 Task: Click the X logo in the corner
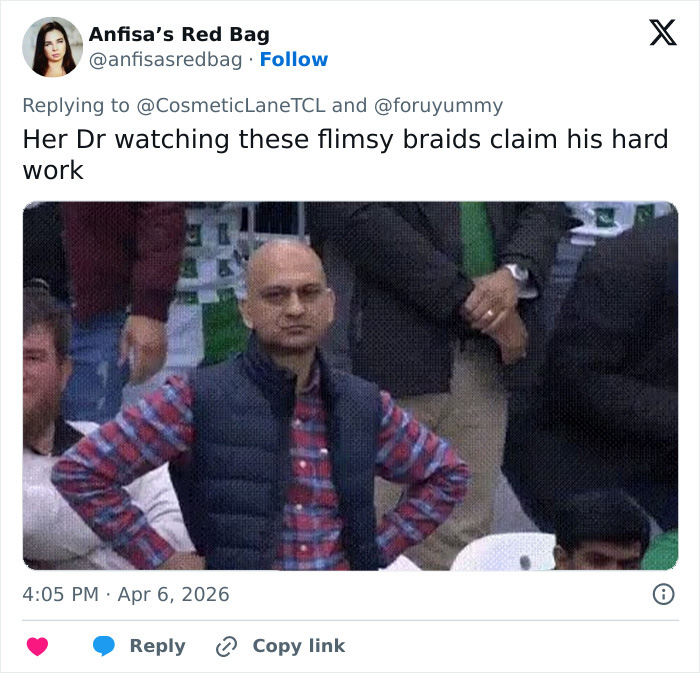(x=663, y=32)
